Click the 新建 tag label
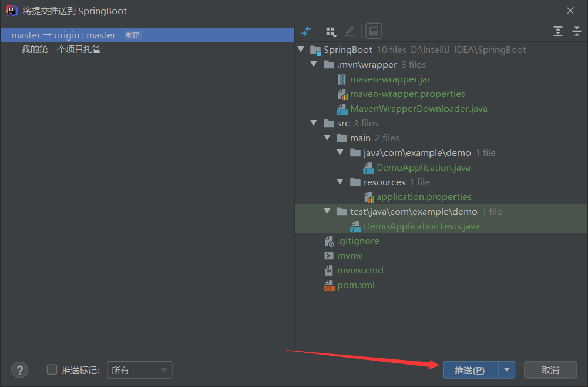The image size is (588, 387). pyautogui.click(x=133, y=35)
